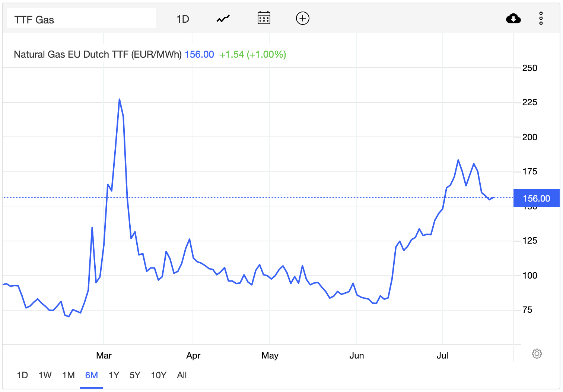Click the 156.00 current price label
The image size is (563, 392).
(x=536, y=198)
